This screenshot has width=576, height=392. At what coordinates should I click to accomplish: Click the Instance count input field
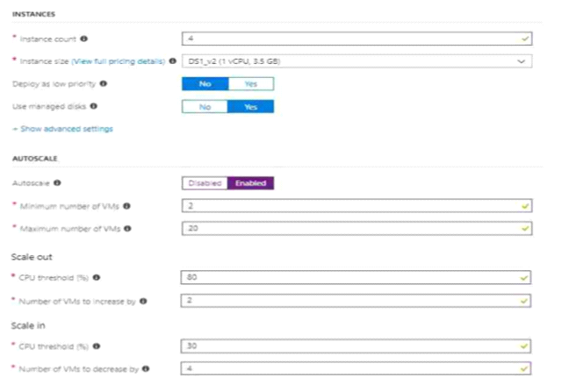(356, 39)
